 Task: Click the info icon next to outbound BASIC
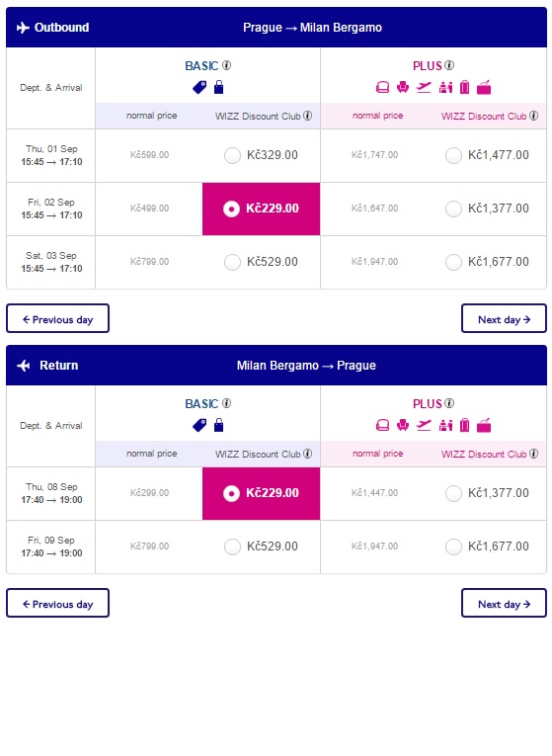point(226,65)
